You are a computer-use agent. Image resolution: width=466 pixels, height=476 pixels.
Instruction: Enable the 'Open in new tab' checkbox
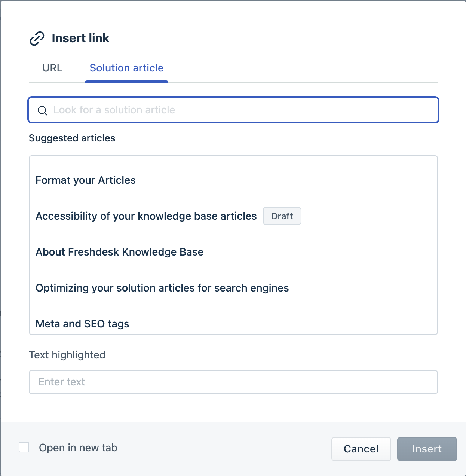[24, 447]
